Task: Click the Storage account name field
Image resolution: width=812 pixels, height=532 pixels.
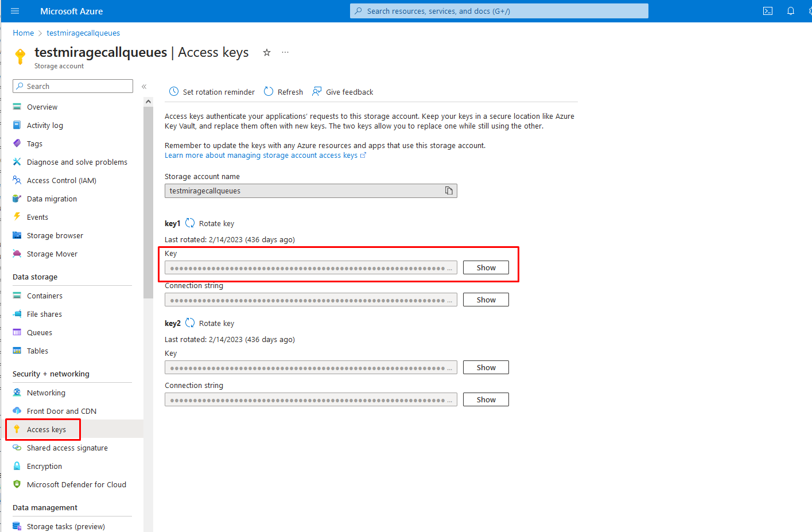Action: (311, 191)
